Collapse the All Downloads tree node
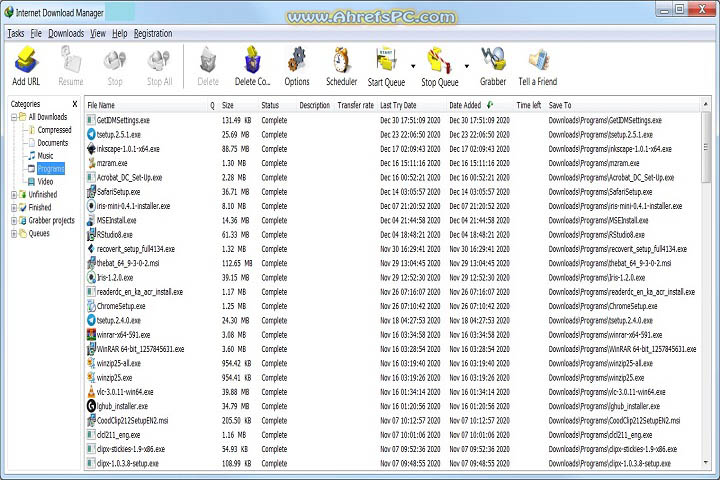The width and height of the screenshot is (720, 480). click(14, 117)
